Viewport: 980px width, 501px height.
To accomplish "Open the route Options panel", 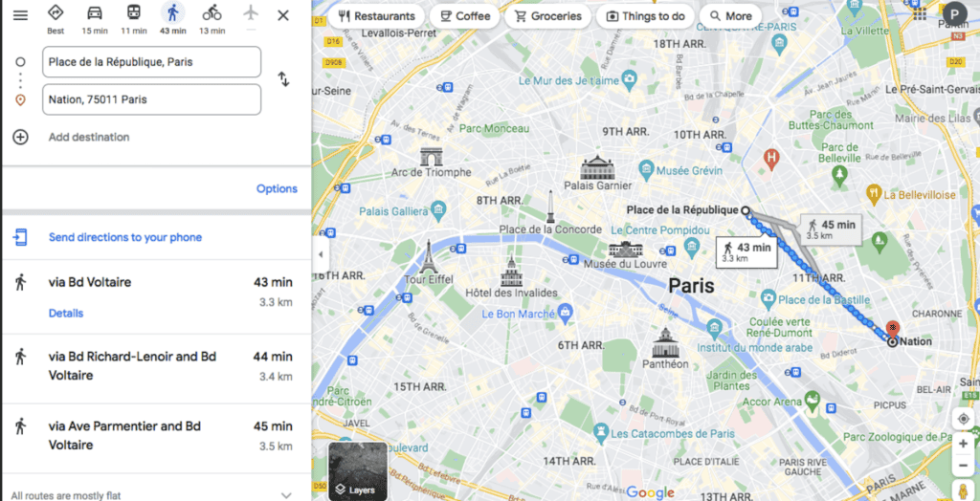I will pyautogui.click(x=277, y=188).
